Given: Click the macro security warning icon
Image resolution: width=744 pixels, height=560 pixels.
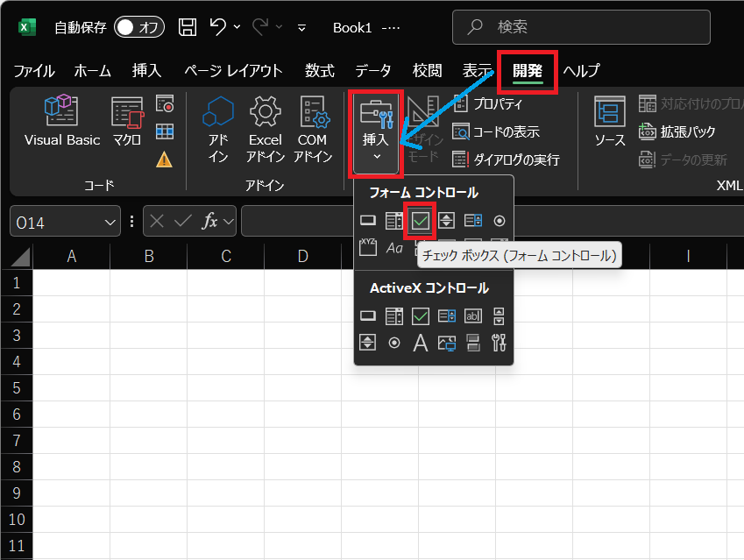Looking at the screenshot, I should tap(164, 159).
